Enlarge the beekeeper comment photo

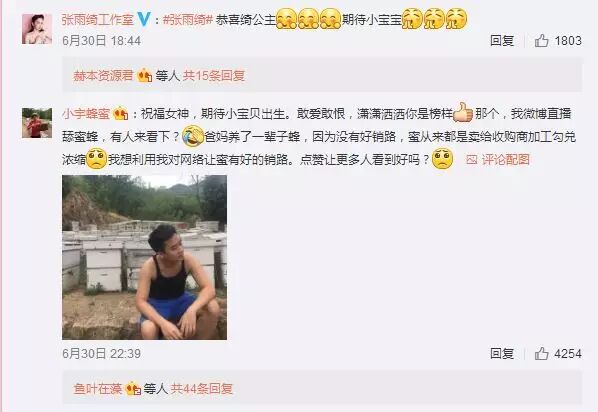click(x=145, y=258)
